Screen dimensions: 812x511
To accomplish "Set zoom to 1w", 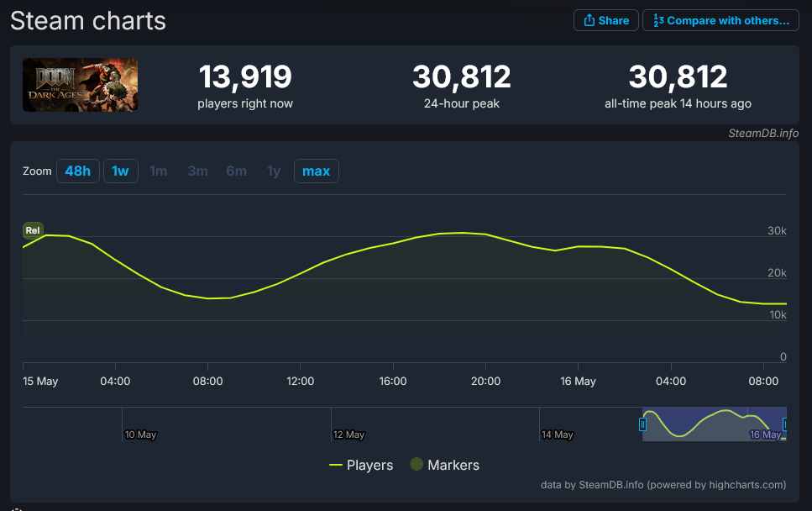I will pyautogui.click(x=121, y=171).
